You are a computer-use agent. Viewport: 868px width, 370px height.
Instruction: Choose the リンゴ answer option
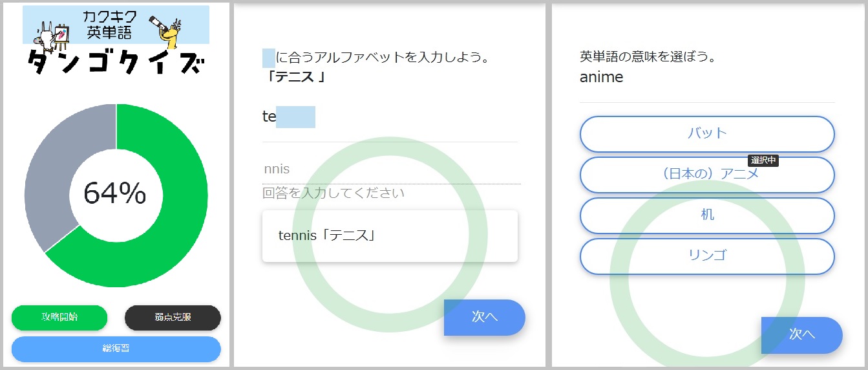pyautogui.click(x=707, y=256)
